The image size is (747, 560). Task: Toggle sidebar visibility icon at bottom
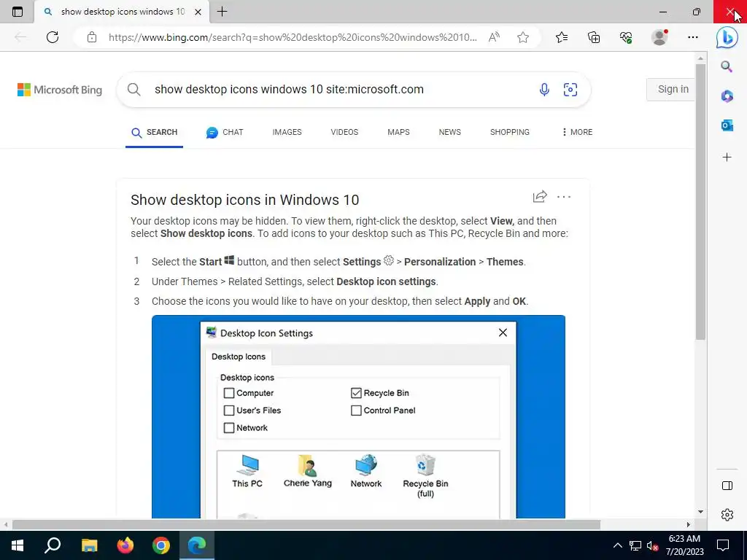727,486
